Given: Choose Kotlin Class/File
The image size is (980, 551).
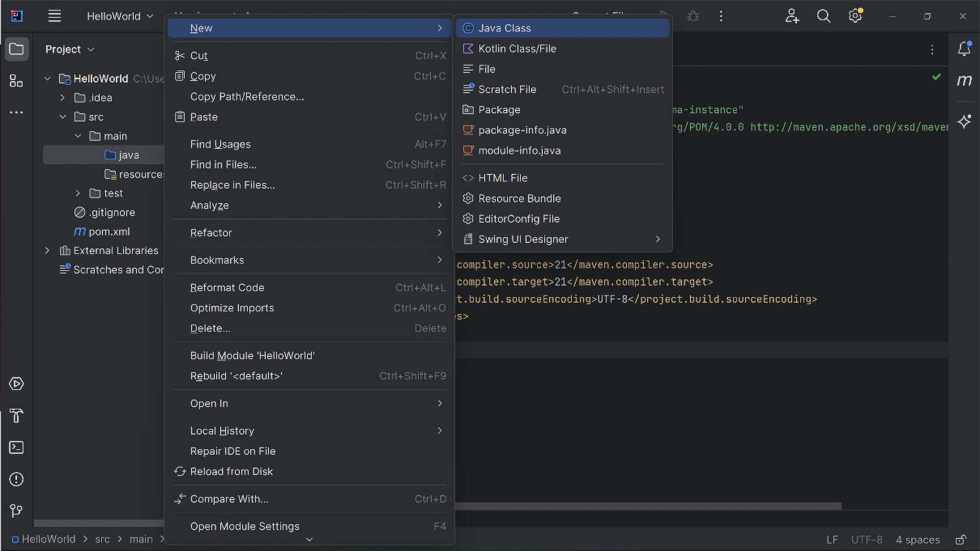Looking at the screenshot, I should pyautogui.click(x=563, y=49).
